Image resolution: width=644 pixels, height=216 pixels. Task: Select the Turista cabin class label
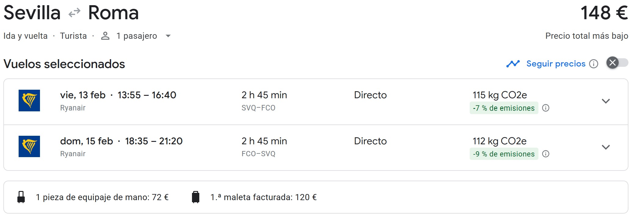pyautogui.click(x=73, y=36)
